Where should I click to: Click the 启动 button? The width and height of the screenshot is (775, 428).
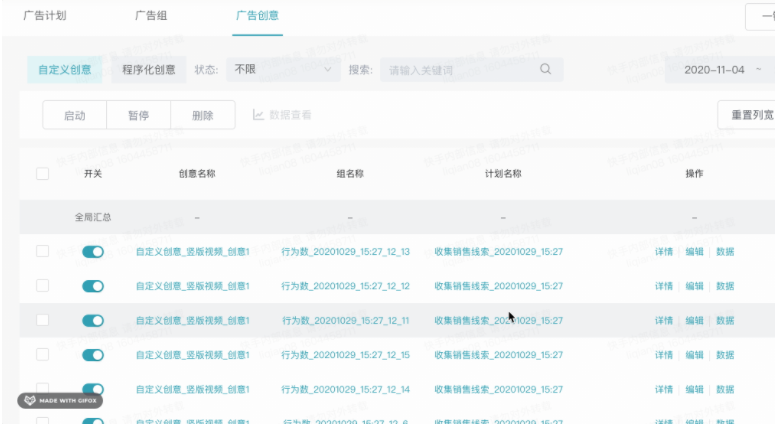coord(75,115)
